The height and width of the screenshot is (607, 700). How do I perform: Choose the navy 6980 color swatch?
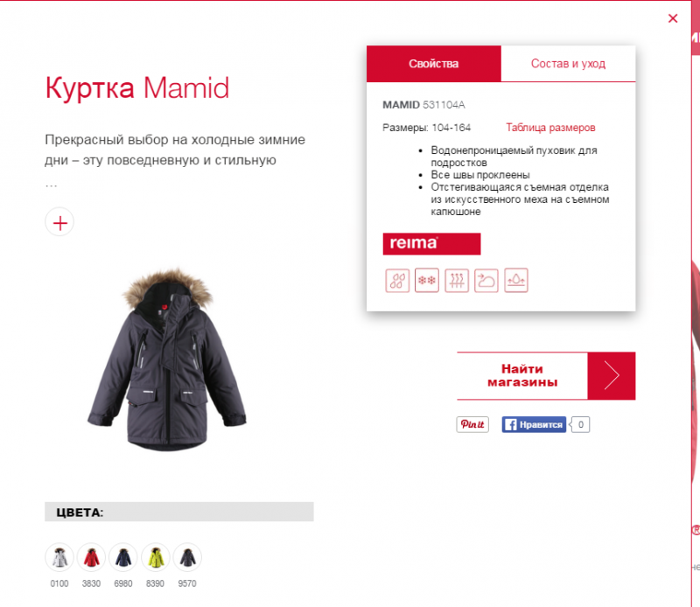click(123, 557)
